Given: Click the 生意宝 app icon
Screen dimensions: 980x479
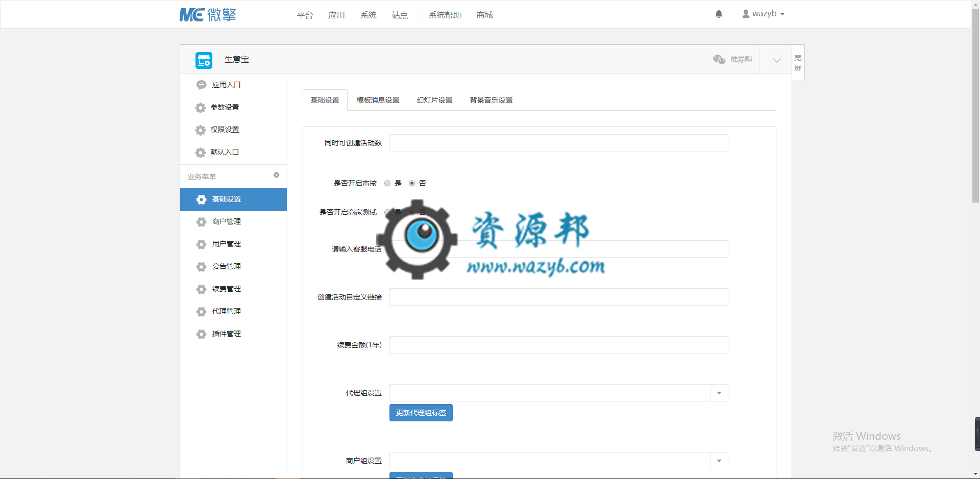Looking at the screenshot, I should pos(204,60).
